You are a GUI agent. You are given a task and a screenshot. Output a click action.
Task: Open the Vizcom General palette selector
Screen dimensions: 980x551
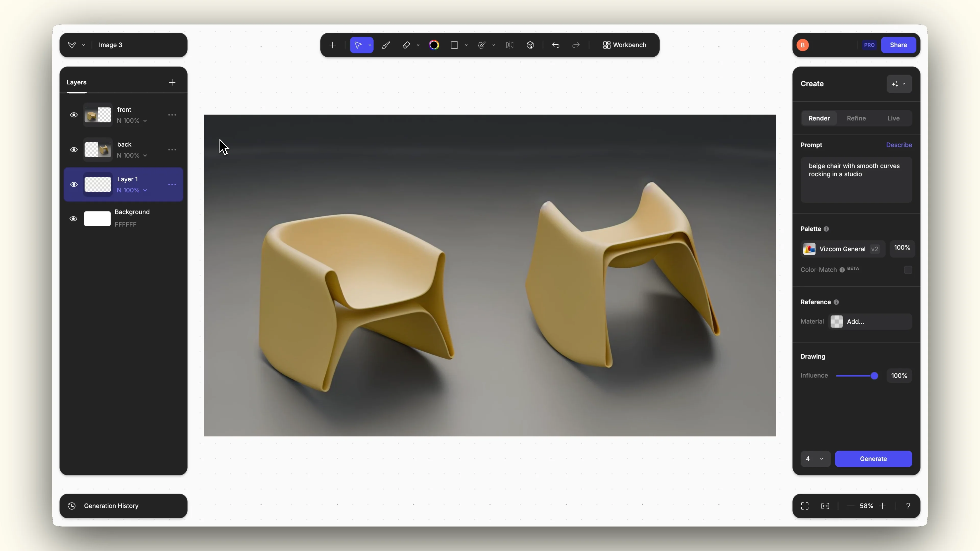click(x=842, y=249)
